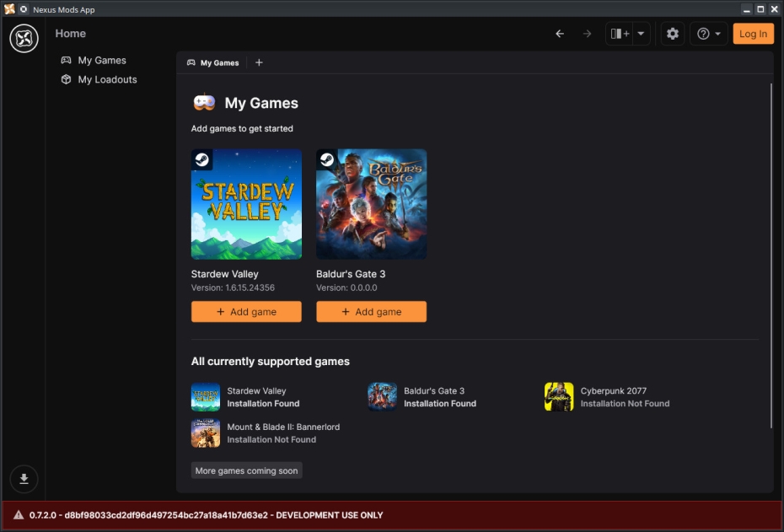
Task: Click Steam badge on Stardew Valley cover
Action: [202, 159]
